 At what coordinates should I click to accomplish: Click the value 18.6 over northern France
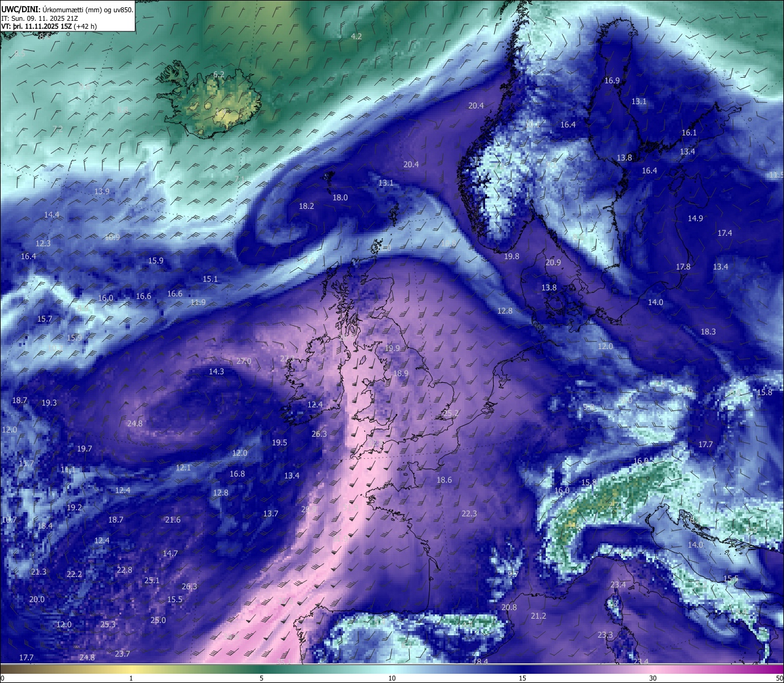(444, 480)
